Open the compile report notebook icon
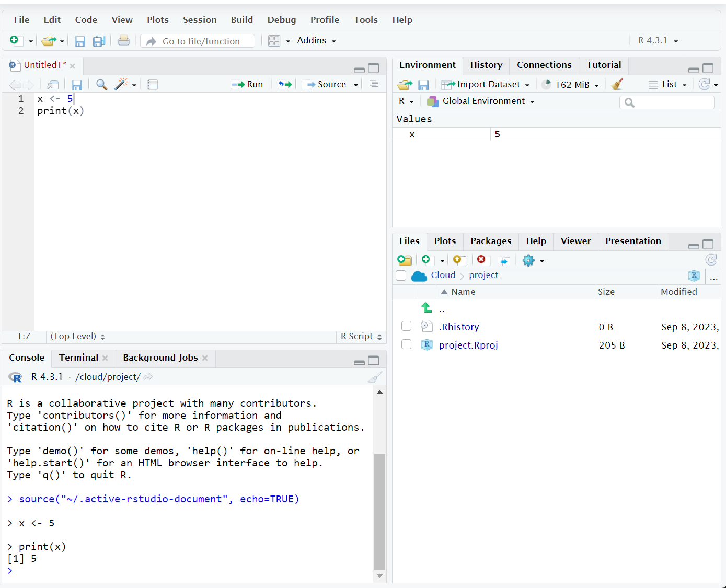 click(x=153, y=85)
